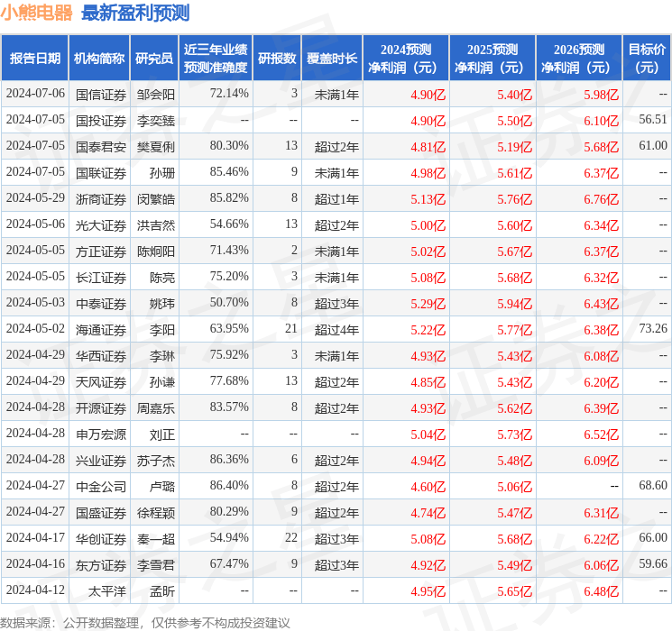Click the 光大证券 institution cell
This screenshot has width=672, height=631.
pos(101,224)
